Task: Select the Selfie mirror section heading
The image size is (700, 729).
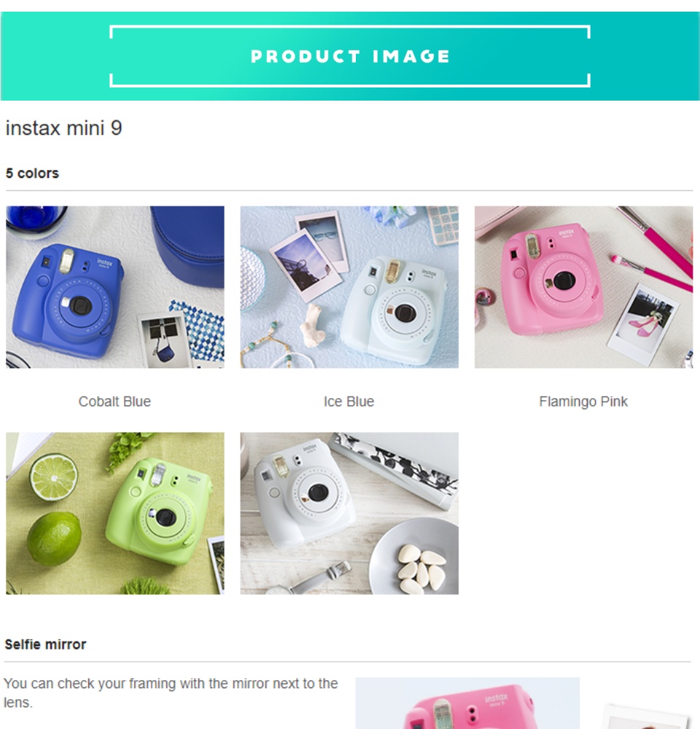Action: coord(45,644)
